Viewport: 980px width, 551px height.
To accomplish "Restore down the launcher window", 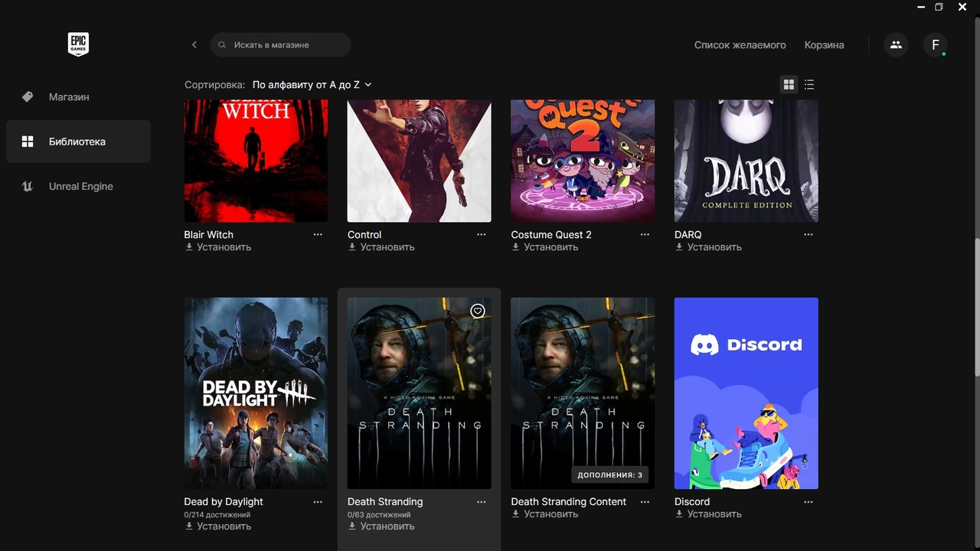I will (x=939, y=7).
